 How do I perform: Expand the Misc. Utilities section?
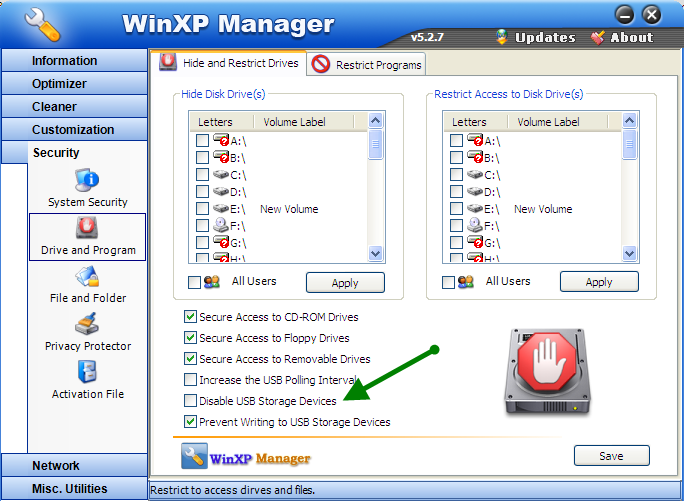[x=74, y=488]
